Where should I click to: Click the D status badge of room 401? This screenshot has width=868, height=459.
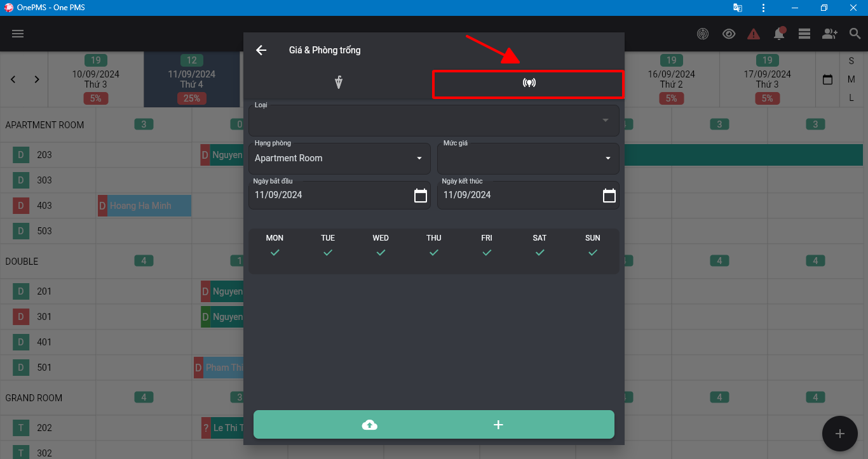20,342
